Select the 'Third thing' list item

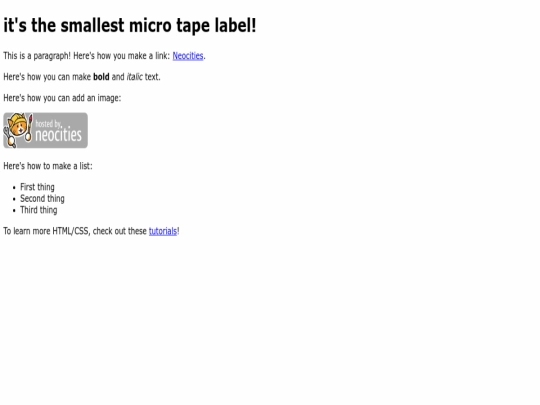(x=39, y=210)
